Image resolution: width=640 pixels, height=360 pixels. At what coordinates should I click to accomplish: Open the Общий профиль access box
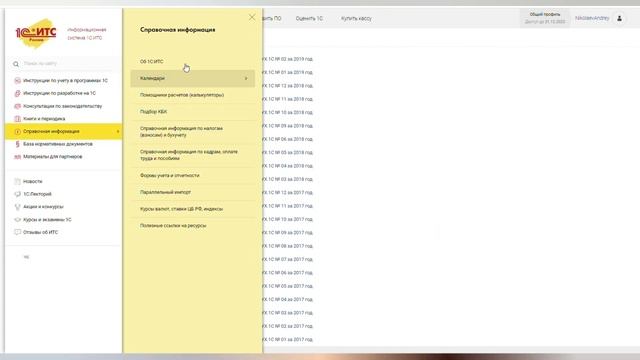point(544,18)
